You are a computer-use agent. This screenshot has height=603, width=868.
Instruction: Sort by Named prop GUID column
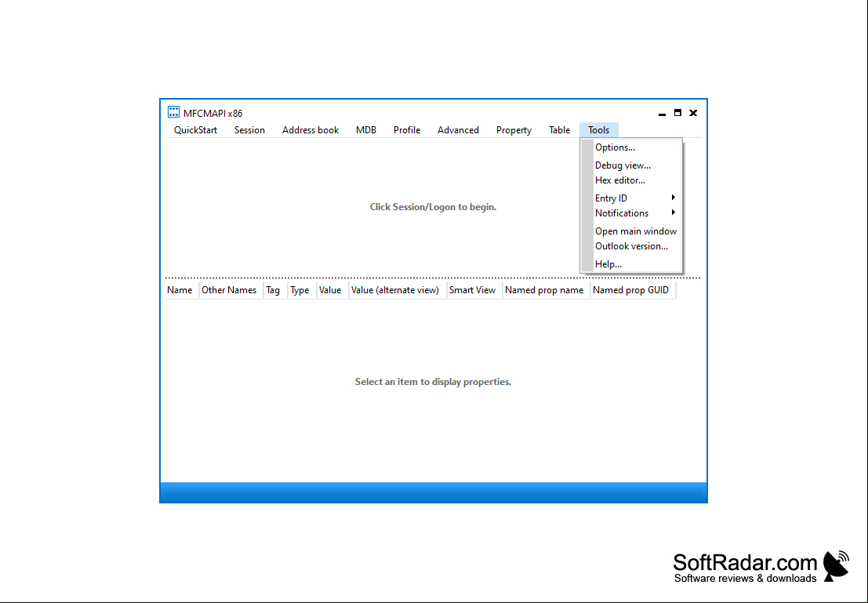coord(634,289)
